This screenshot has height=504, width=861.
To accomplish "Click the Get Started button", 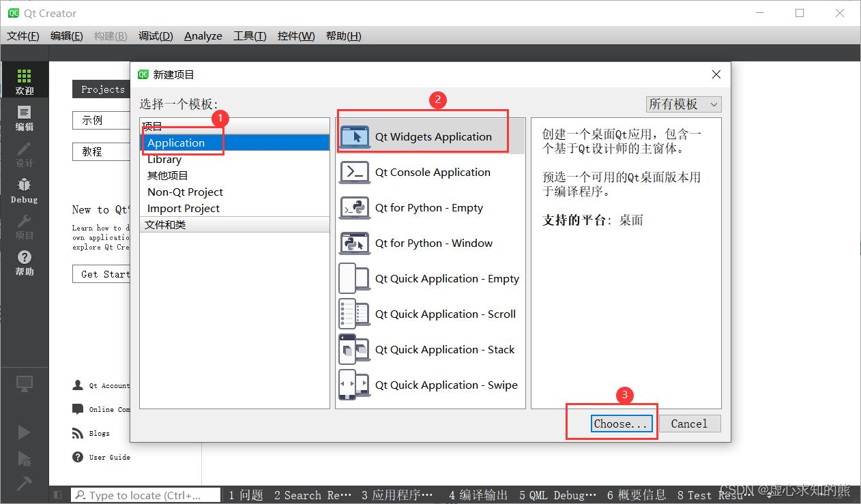I will 102,274.
